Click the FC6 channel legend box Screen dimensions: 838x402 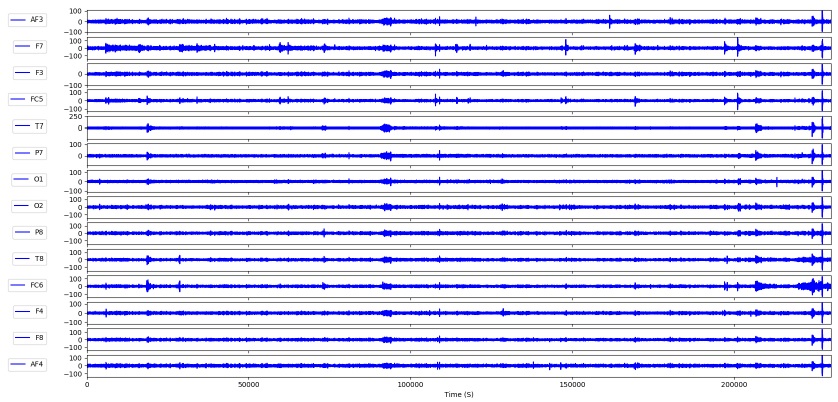pos(28,285)
